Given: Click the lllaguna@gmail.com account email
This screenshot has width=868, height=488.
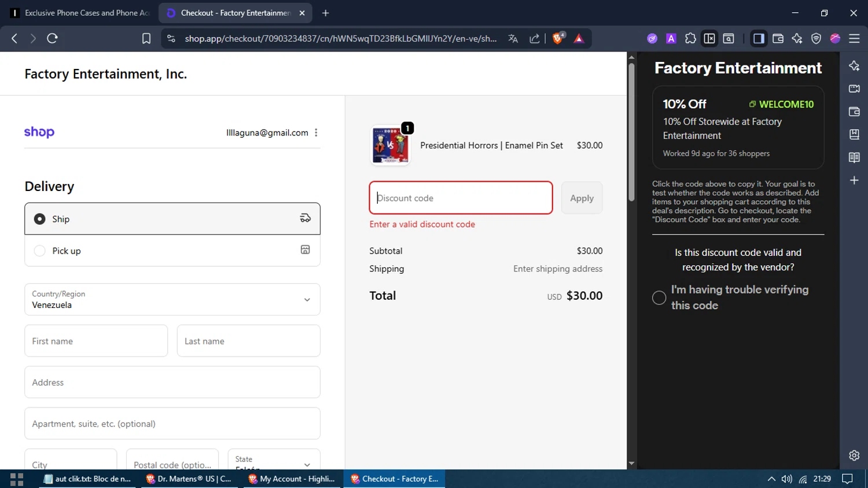Looking at the screenshot, I should point(267,133).
